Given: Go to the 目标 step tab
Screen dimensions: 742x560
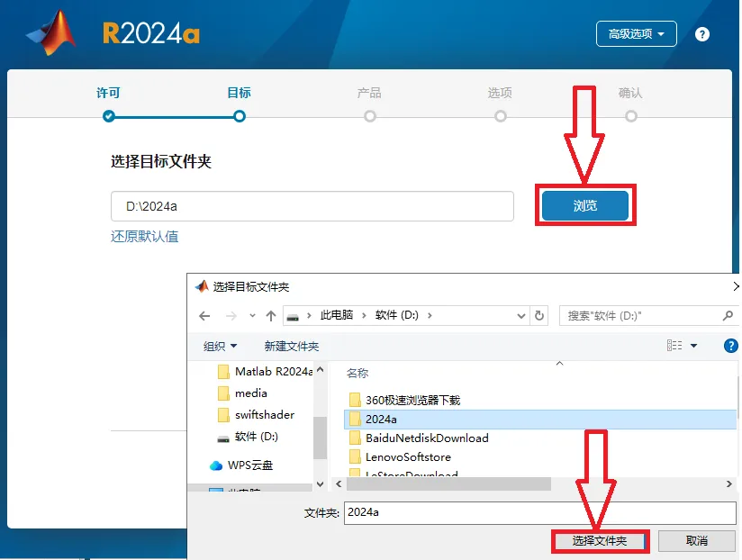Looking at the screenshot, I should (x=239, y=93).
